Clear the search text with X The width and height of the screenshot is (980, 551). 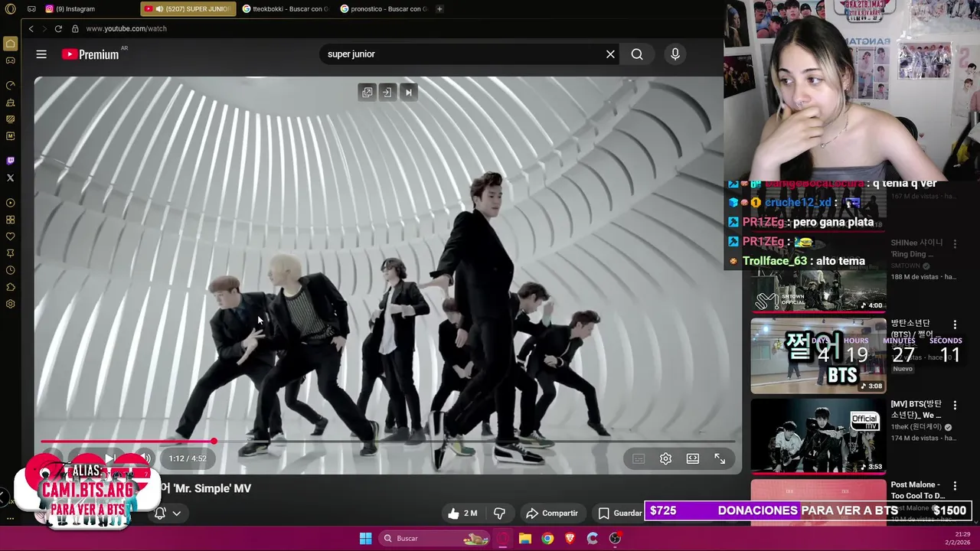610,54
